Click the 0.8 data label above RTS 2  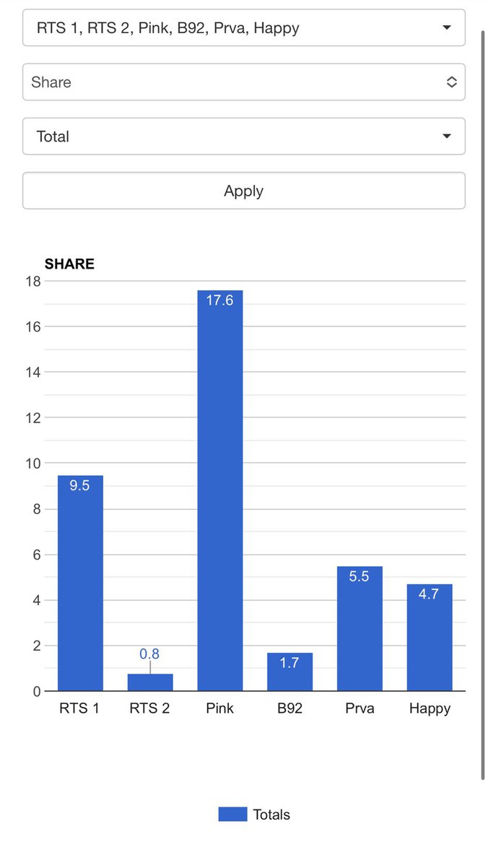pyautogui.click(x=149, y=654)
